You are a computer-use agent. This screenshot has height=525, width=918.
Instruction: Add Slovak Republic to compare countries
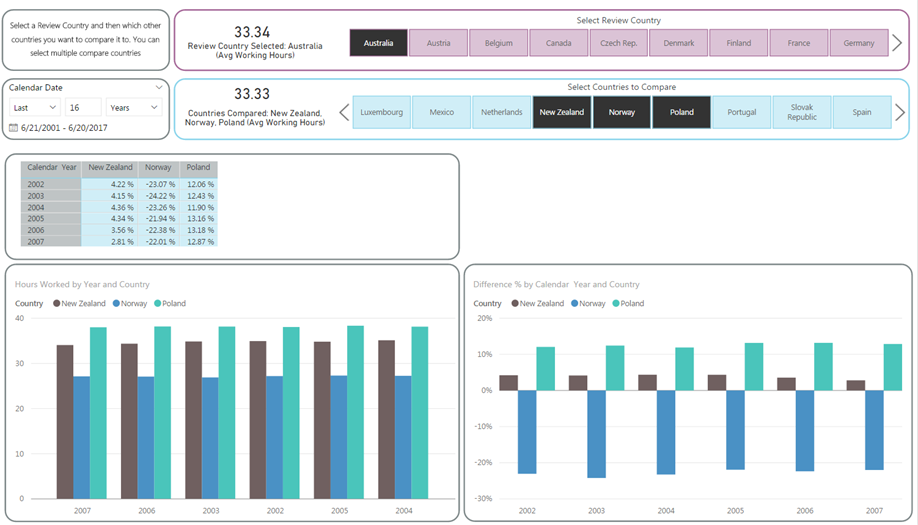pyautogui.click(x=801, y=112)
